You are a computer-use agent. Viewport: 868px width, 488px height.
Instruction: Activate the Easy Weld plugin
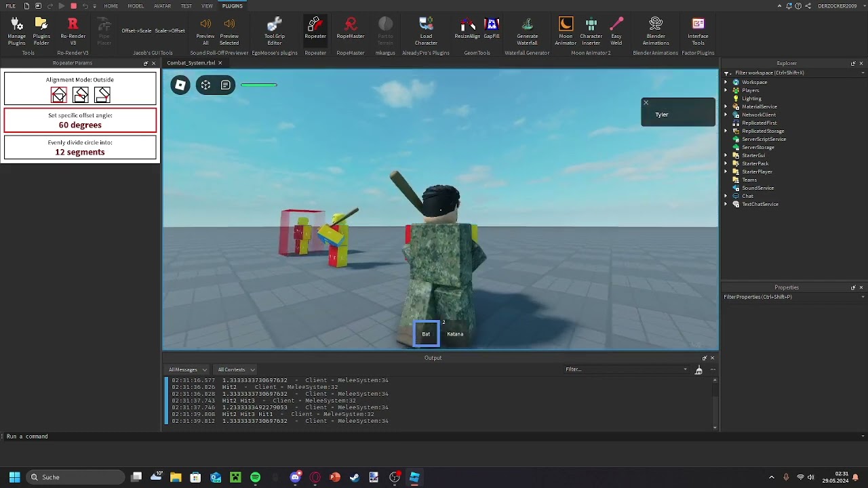616,31
